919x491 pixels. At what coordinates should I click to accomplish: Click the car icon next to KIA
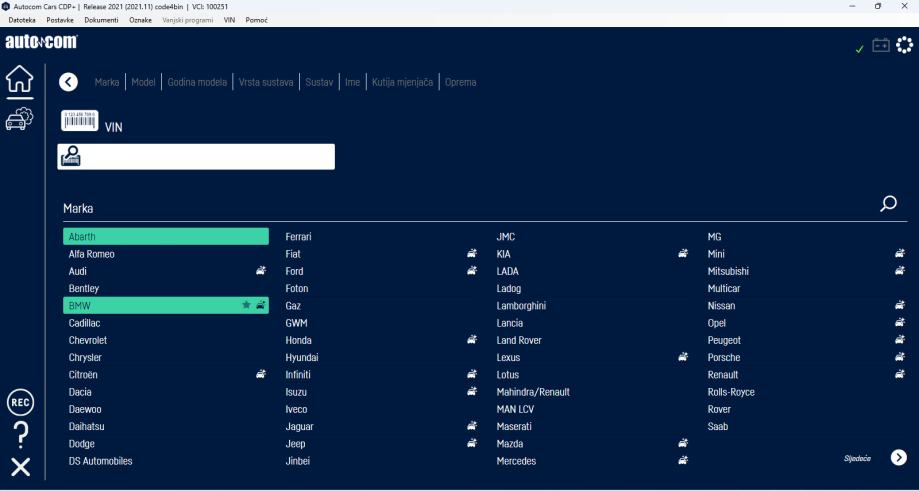tap(683, 253)
